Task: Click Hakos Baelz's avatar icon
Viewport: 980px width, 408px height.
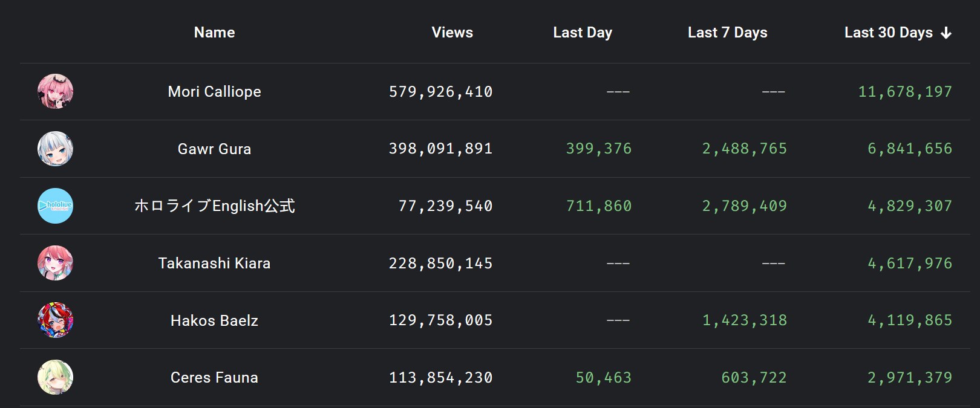Action: (x=56, y=320)
